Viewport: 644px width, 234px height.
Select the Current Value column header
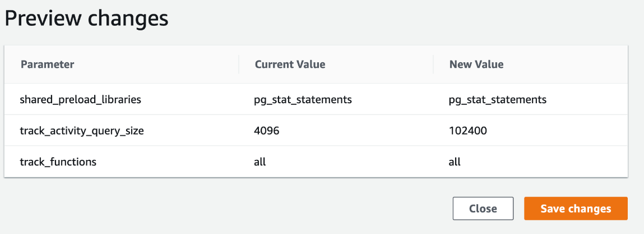pos(290,65)
